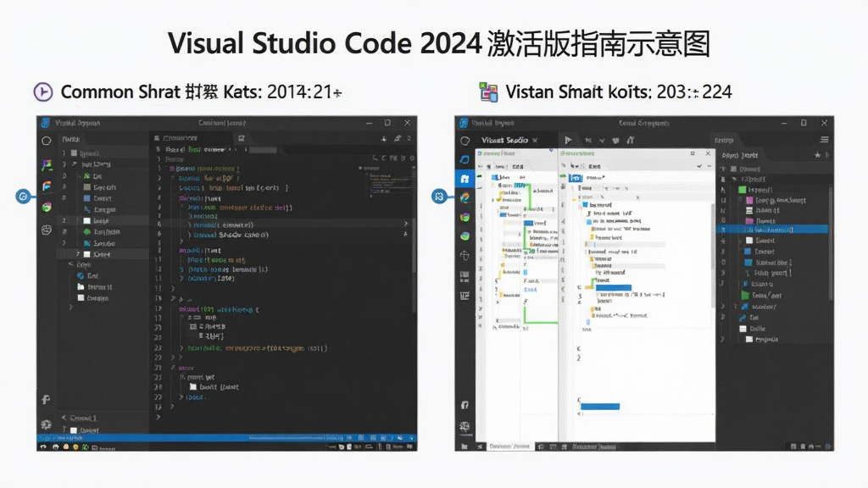Viewport: 868px width, 488px height.
Task: Click the circle icon atop left window's activity bar
Action: pyautogui.click(x=47, y=141)
